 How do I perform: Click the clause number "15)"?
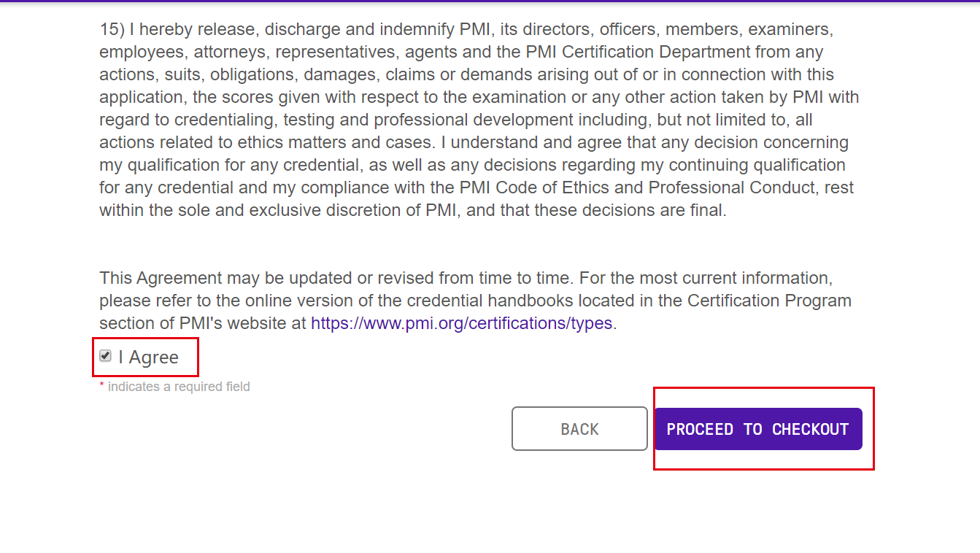tap(112, 30)
